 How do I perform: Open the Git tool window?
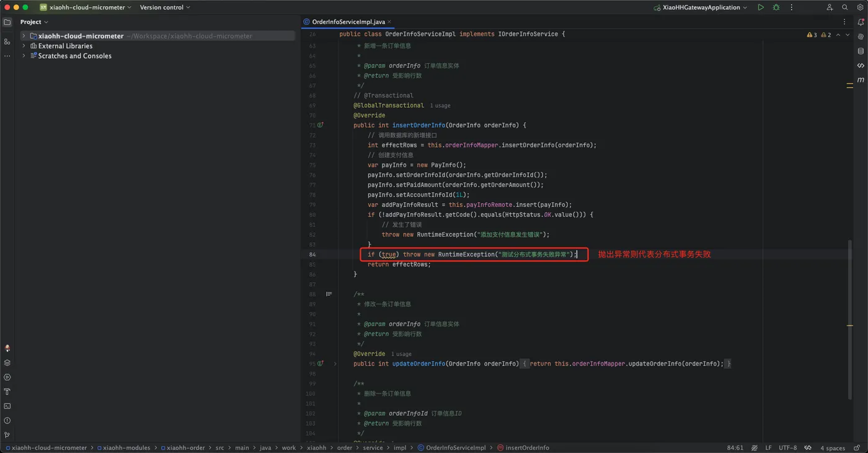click(x=7, y=435)
